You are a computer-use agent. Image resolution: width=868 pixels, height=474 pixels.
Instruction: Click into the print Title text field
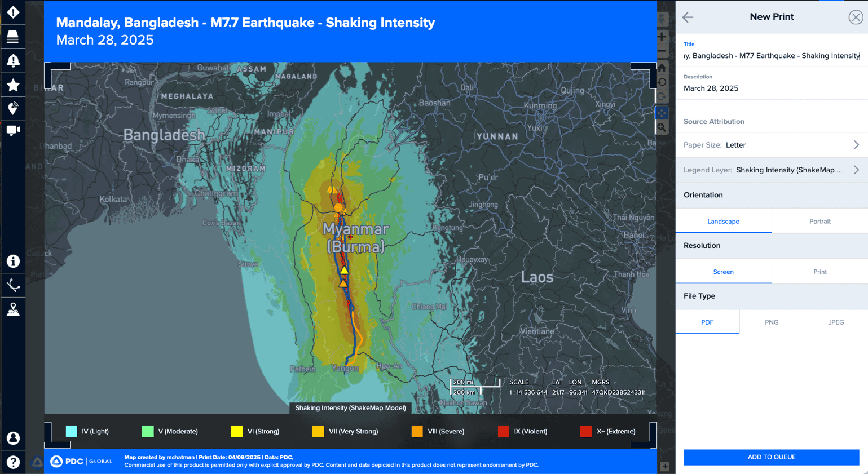tap(771, 56)
